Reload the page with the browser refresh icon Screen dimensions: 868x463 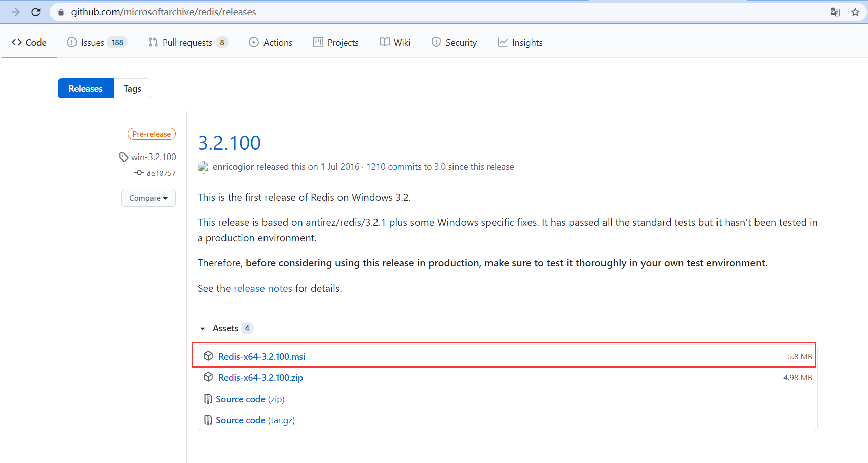35,12
